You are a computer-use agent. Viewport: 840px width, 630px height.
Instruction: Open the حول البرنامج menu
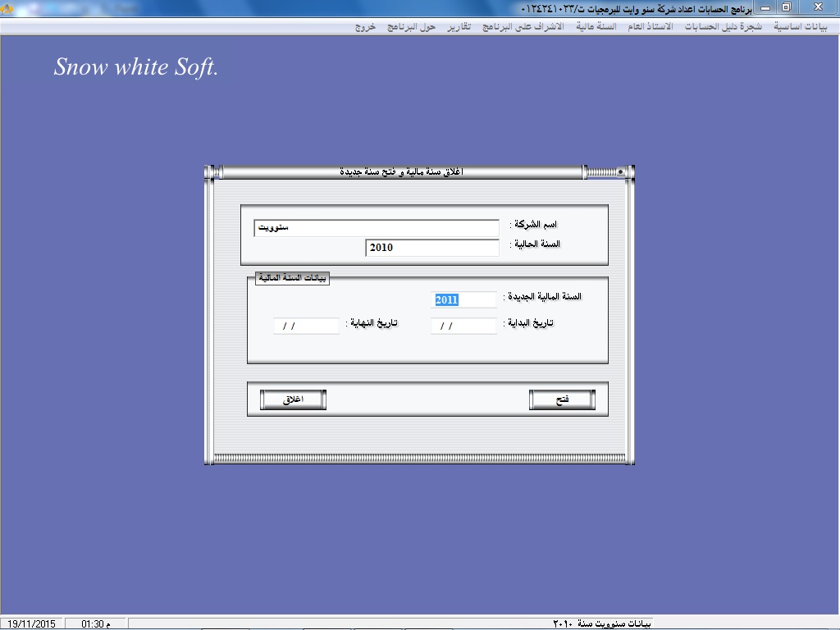coord(417,26)
